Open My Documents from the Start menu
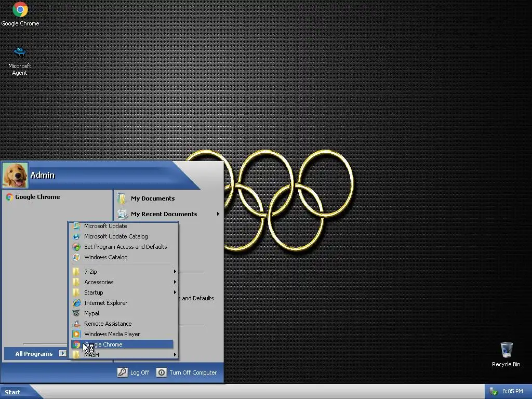The height and width of the screenshot is (399, 532). 153,198
